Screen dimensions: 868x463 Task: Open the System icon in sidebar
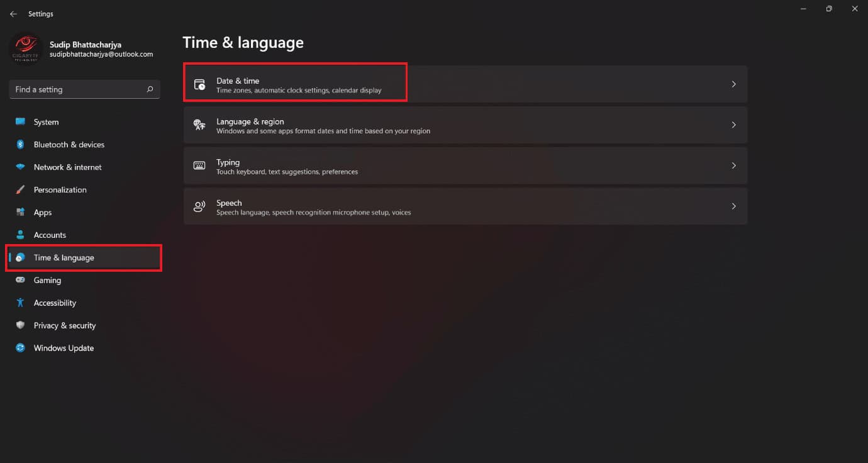21,122
